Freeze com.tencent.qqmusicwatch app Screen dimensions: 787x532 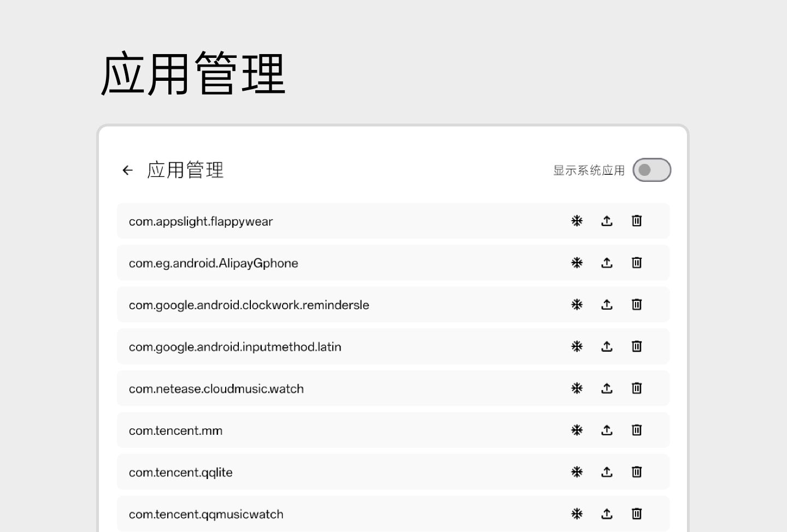(577, 514)
